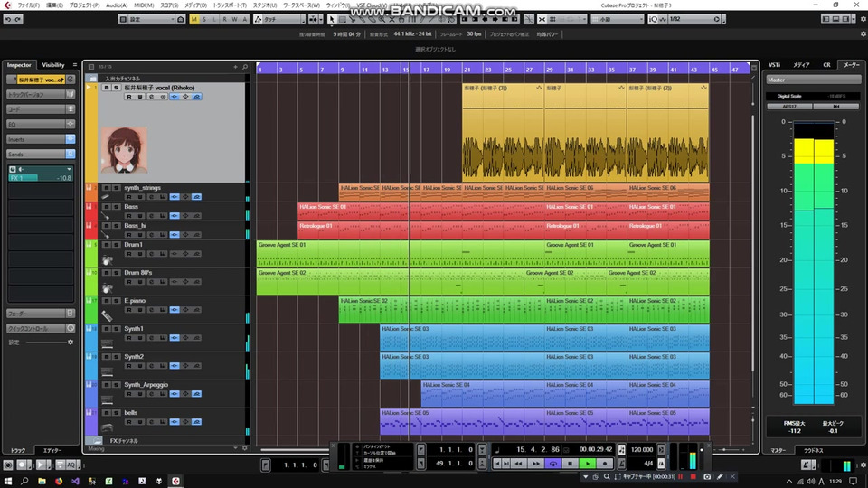Screen dimensions: 868x488
Task: Switch to the CR tab
Action: (826, 65)
